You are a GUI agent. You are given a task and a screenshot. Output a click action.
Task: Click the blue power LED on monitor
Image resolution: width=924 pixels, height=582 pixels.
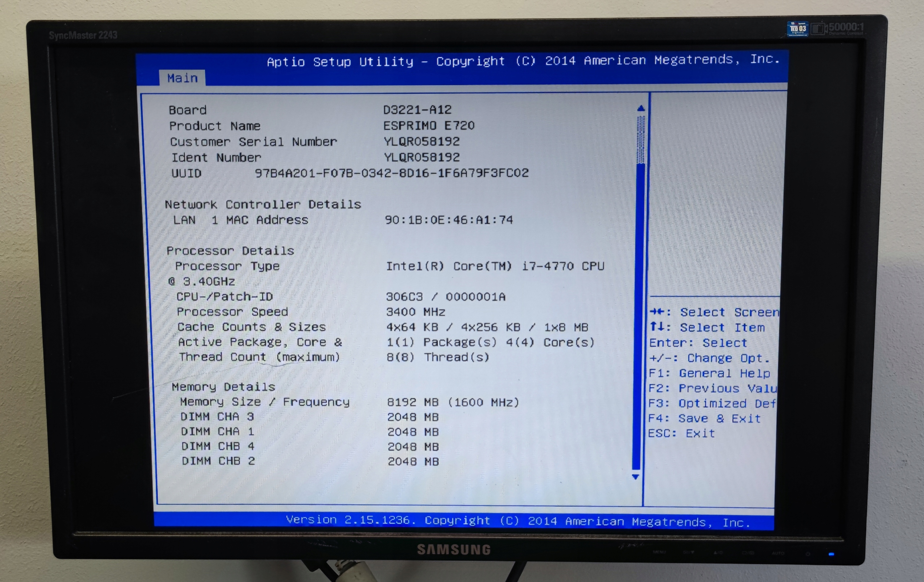pos(831,554)
